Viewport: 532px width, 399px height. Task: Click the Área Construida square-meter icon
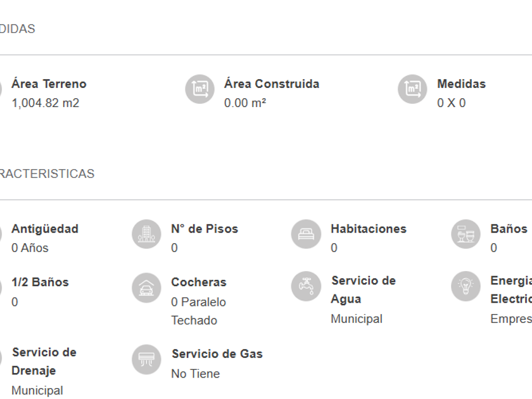point(199,89)
